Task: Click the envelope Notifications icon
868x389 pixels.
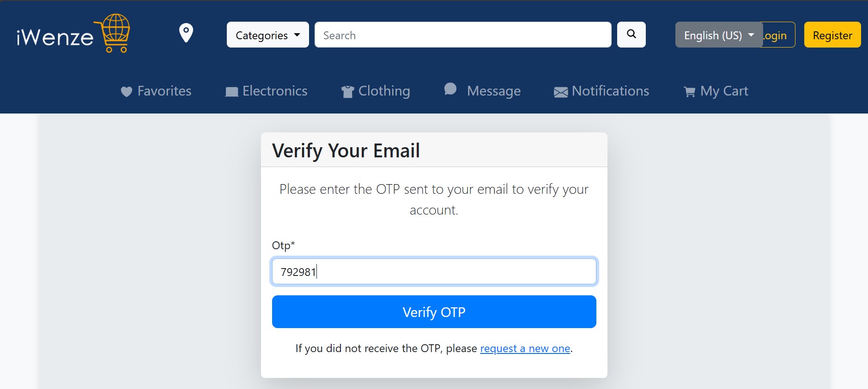Action: pos(561,92)
